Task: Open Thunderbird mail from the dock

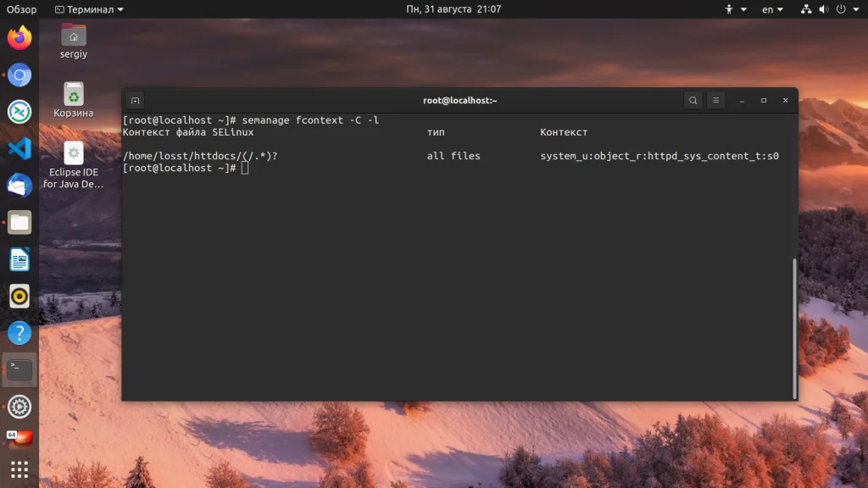Action: (19, 186)
